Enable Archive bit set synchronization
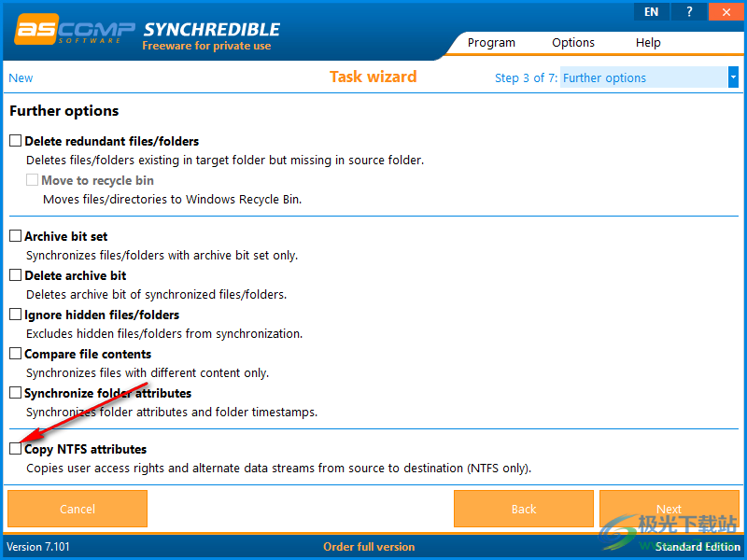Viewport: 747px width, 560px height. click(x=15, y=236)
